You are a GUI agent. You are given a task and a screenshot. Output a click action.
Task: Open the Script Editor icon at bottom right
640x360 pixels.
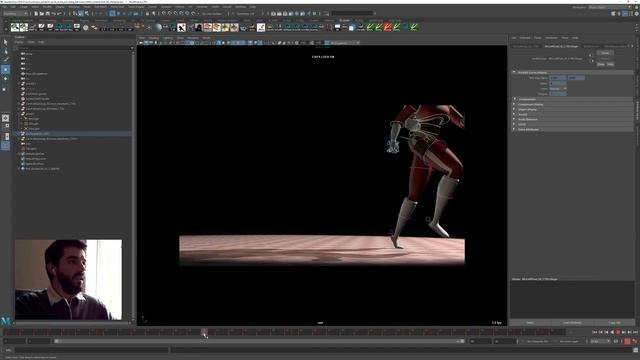(x=635, y=350)
